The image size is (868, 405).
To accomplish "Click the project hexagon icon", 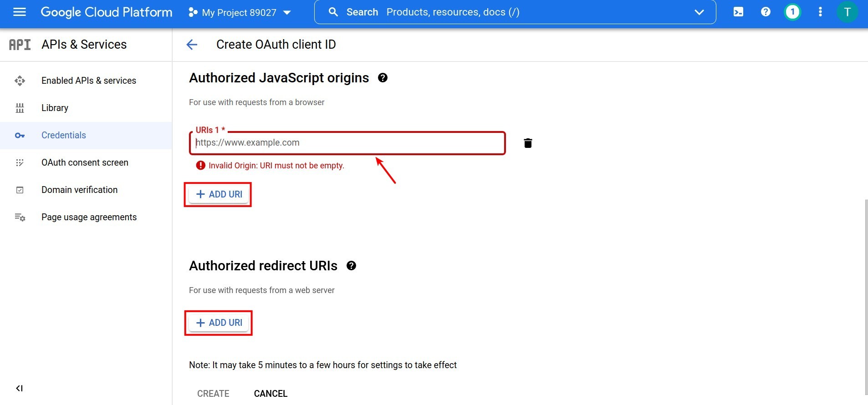I will point(193,12).
